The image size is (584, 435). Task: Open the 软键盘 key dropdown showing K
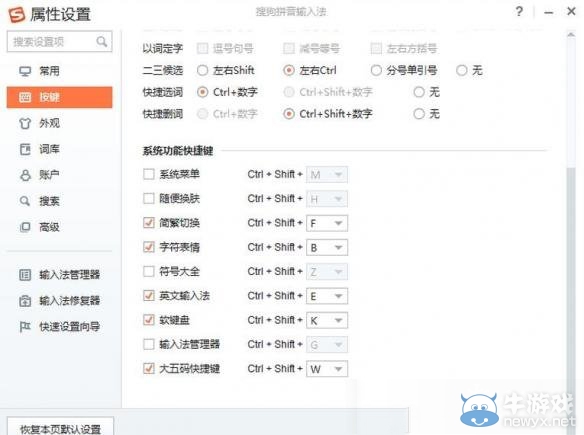tap(327, 320)
